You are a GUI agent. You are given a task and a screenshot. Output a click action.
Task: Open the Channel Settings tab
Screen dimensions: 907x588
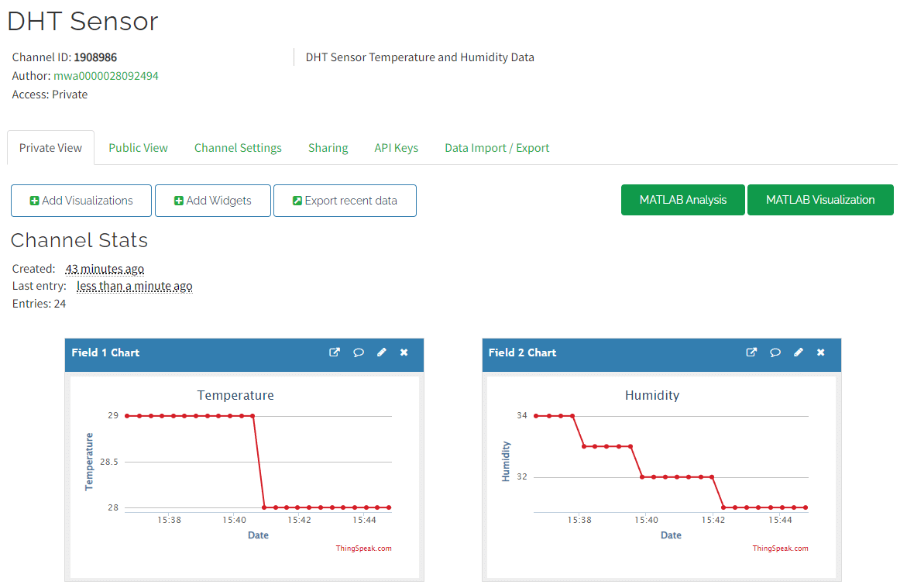(238, 147)
